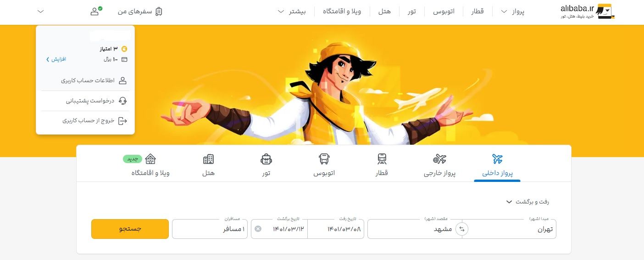Pick the tour (تور) backpack icon
Image resolution: width=644 pixels, height=260 pixels.
[x=266, y=159]
